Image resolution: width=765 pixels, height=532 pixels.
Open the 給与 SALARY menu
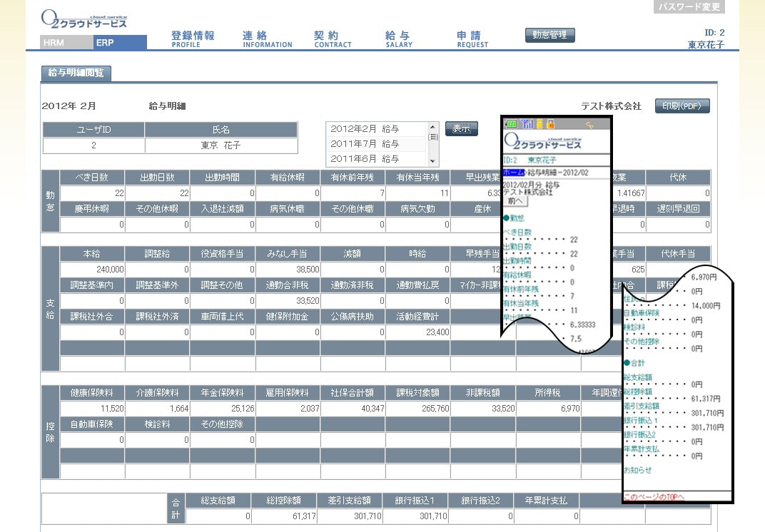pyautogui.click(x=399, y=39)
